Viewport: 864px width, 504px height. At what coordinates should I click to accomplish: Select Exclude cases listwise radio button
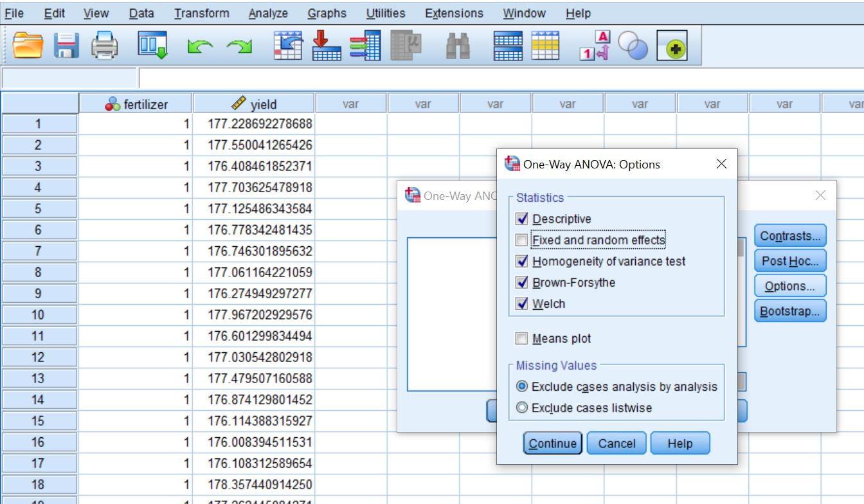coord(522,408)
